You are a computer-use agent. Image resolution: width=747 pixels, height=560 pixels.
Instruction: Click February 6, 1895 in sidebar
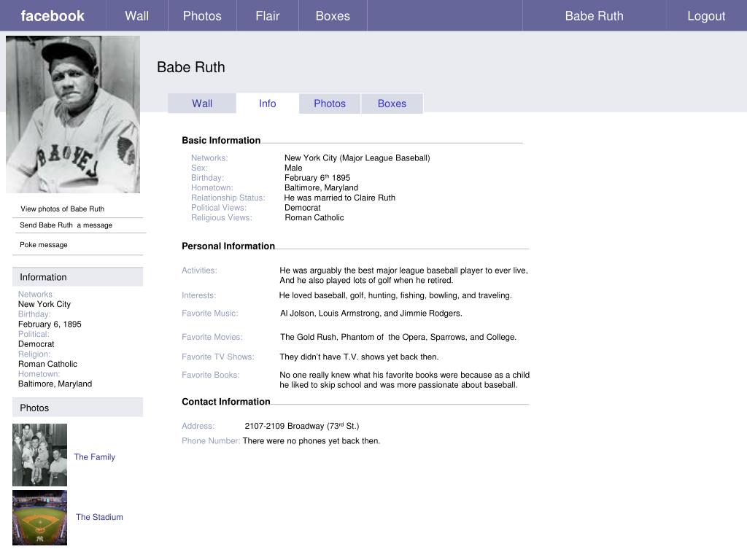tap(50, 324)
